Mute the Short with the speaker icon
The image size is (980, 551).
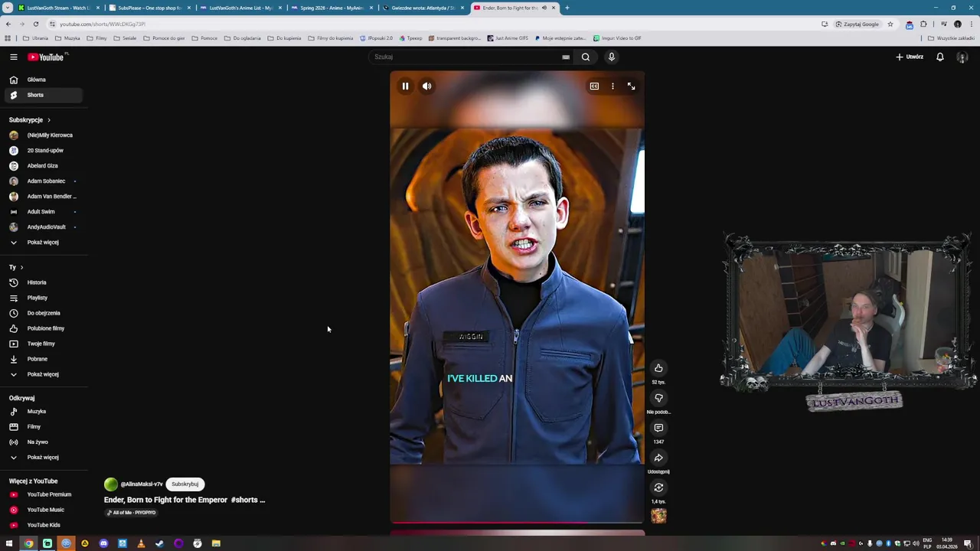(426, 86)
